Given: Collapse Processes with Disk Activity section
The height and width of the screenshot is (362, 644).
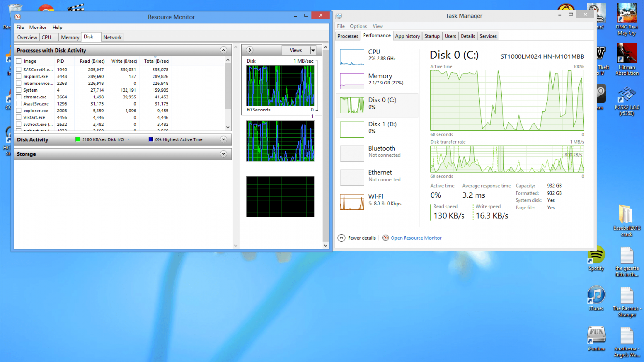Looking at the screenshot, I should click(x=223, y=50).
